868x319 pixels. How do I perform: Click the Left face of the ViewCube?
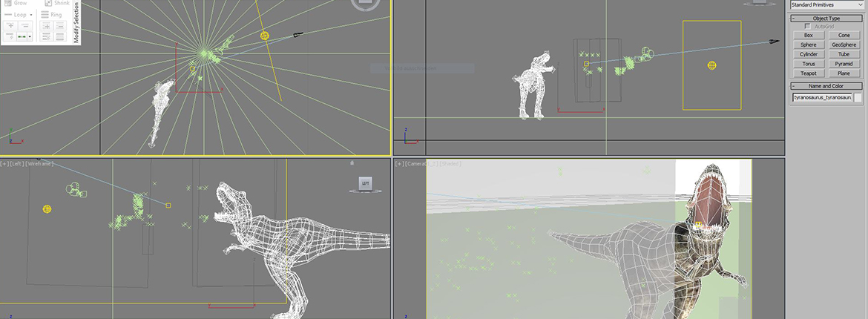364,183
